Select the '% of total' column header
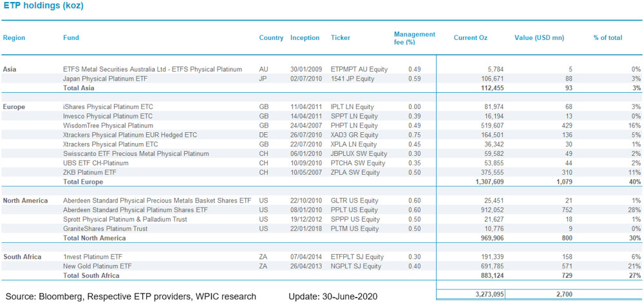This screenshot has width=644, height=303. pos(607,38)
